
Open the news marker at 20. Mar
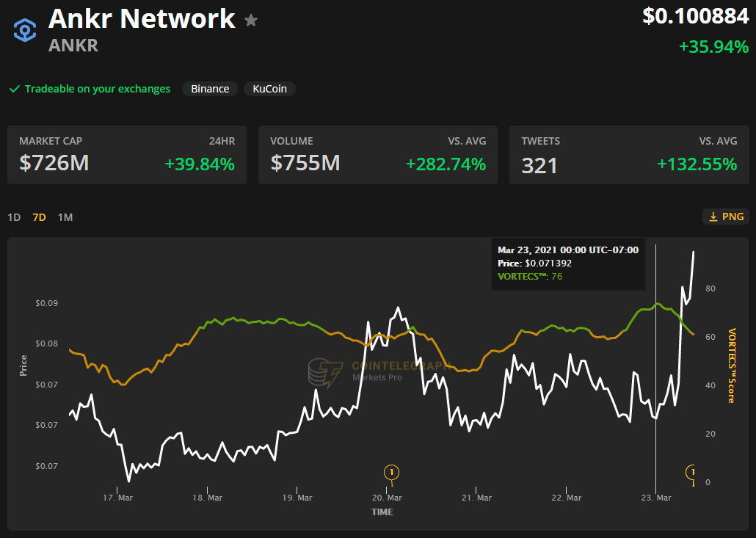tap(391, 473)
